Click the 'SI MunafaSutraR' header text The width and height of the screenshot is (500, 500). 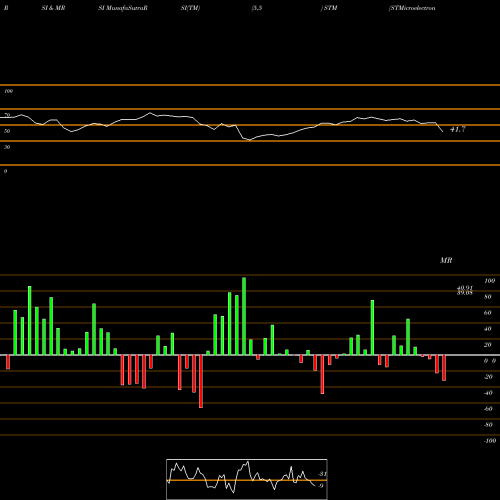tap(123, 8)
